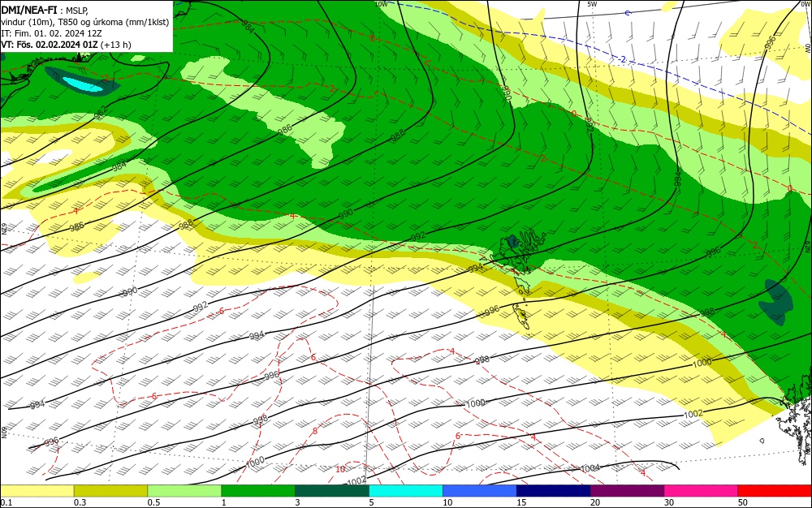This screenshot has width=812, height=508.
Task: Click the light green 0.5–1 legend swatch
Action: point(184,491)
